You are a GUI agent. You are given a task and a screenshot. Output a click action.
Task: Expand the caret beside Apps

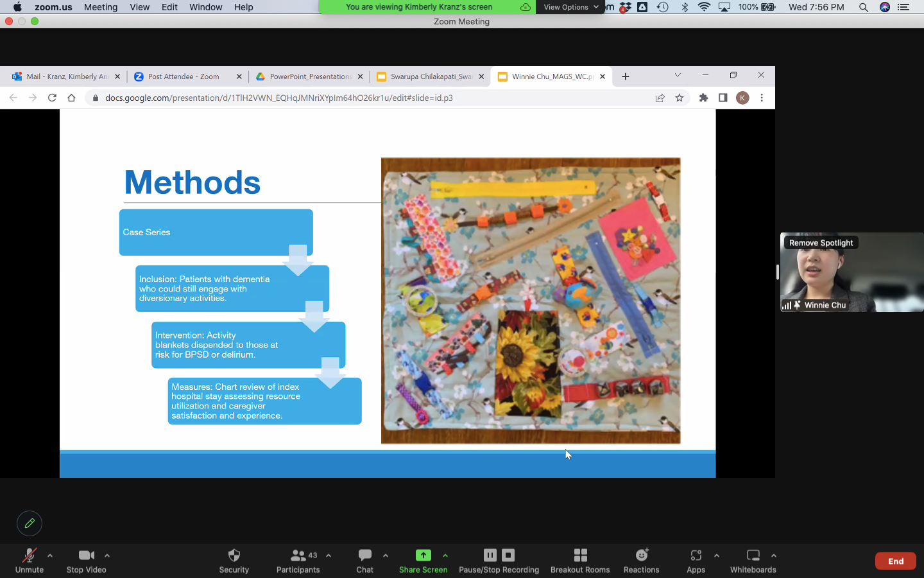(717, 556)
